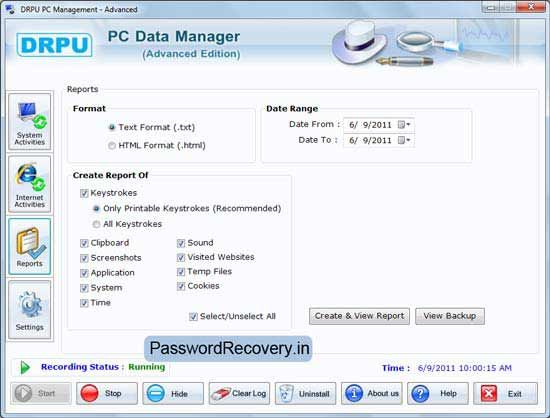
Task: Click the Help question mark icon
Action: [420, 393]
